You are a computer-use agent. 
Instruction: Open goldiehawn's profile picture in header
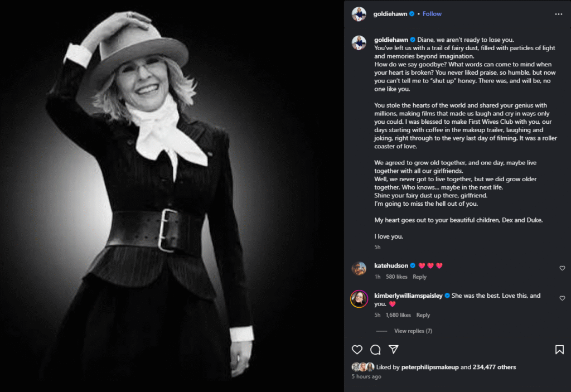tap(359, 14)
